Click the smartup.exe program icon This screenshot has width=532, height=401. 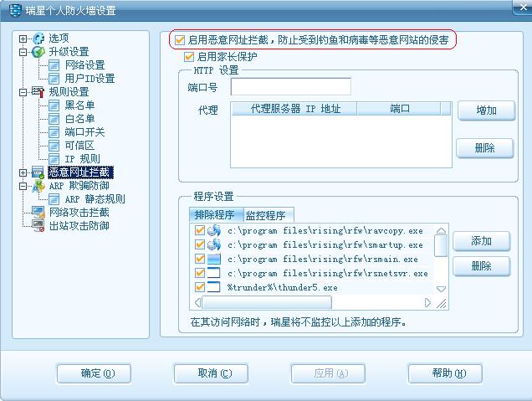pos(214,244)
